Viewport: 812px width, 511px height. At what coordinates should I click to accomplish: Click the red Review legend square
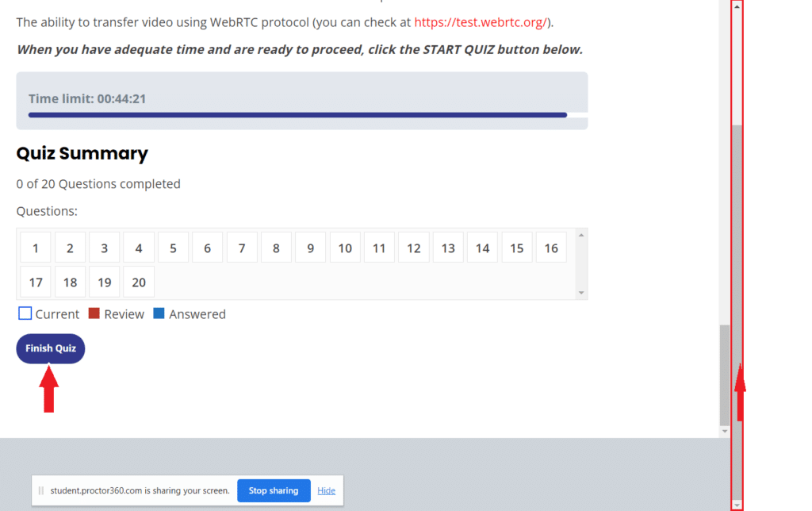pyautogui.click(x=94, y=313)
